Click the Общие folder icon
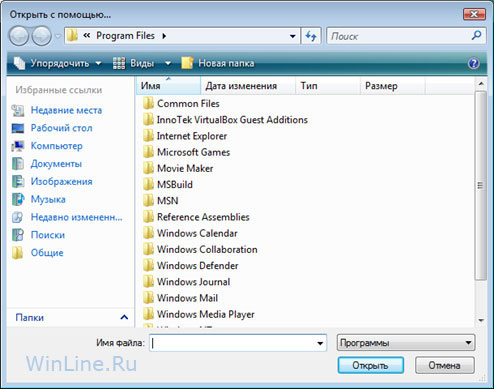 pyautogui.click(x=18, y=253)
